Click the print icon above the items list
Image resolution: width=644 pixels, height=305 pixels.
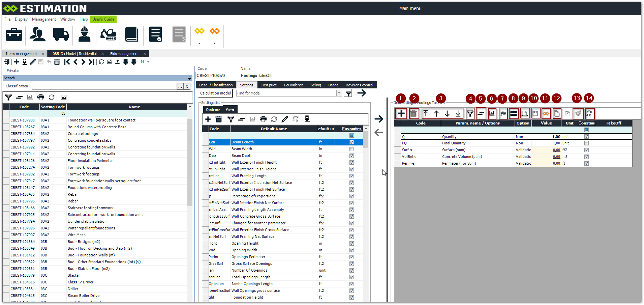41,97
